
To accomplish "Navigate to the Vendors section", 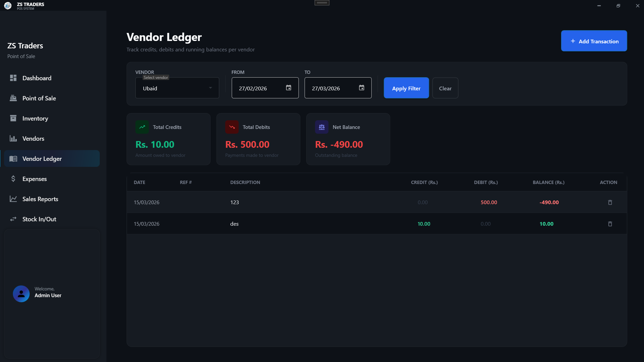I will coord(33,138).
